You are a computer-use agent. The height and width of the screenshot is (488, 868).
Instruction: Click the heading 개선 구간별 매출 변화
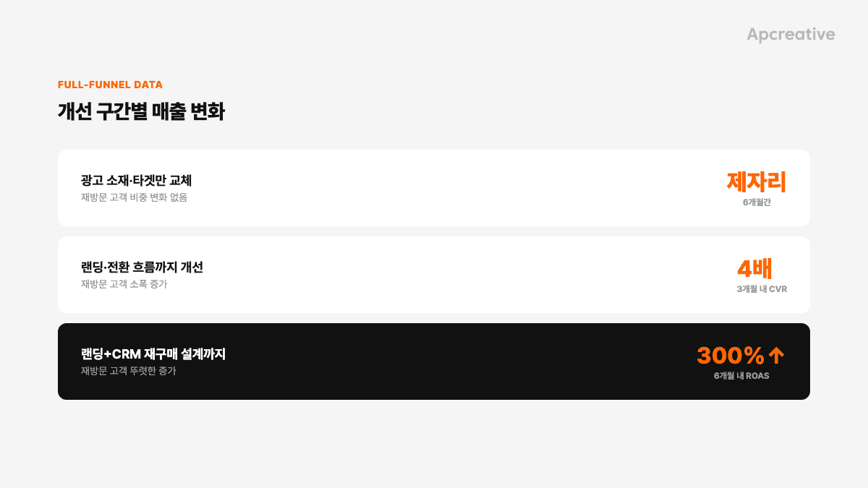pos(141,111)
